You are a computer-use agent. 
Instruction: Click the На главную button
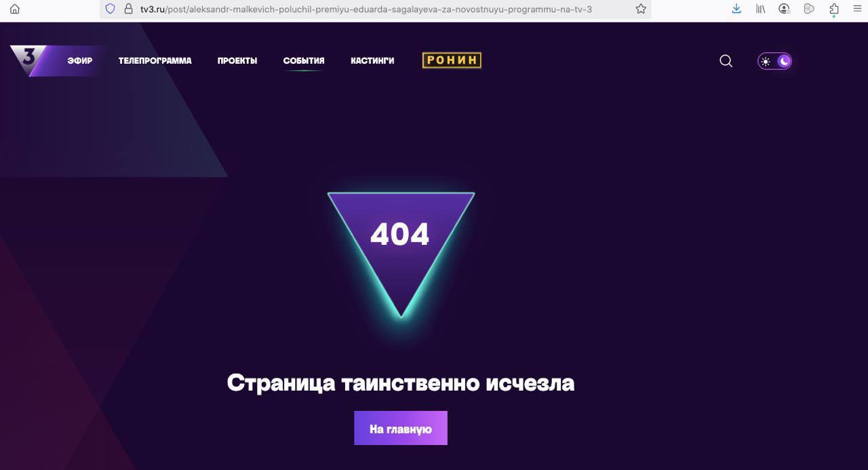(x=401, y=428)
